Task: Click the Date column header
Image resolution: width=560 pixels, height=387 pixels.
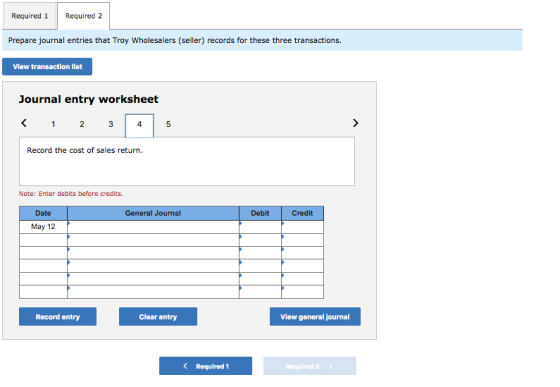Action: pos(43,213)
